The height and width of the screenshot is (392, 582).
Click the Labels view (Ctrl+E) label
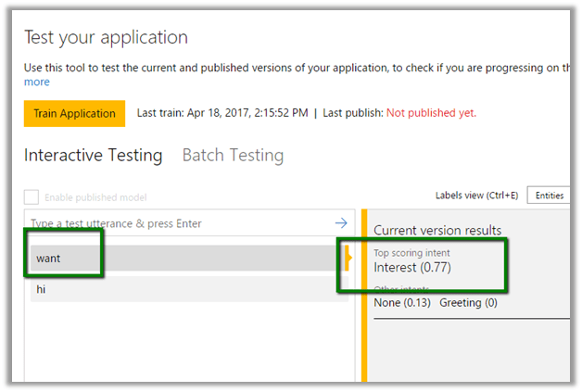point(477,196)
